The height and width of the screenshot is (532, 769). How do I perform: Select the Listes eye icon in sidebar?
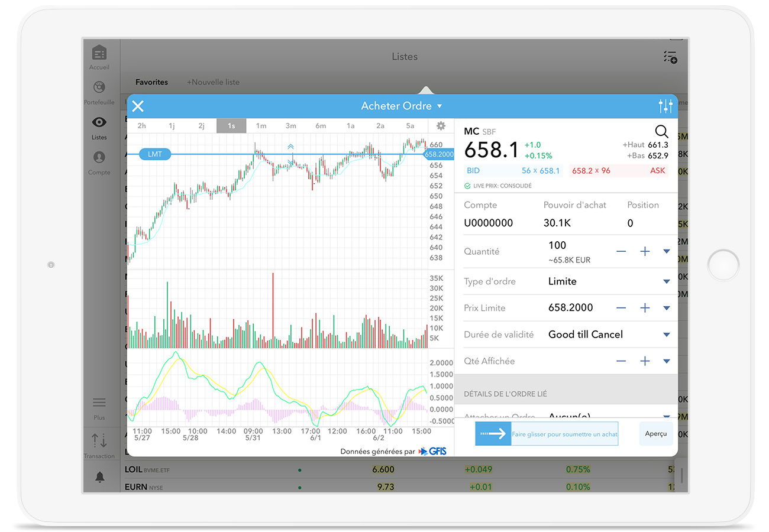[99, 122]
